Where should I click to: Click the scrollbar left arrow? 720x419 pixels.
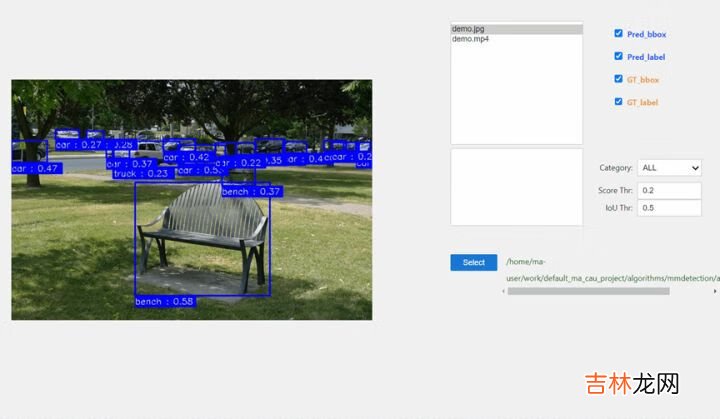tap(503, 291)
